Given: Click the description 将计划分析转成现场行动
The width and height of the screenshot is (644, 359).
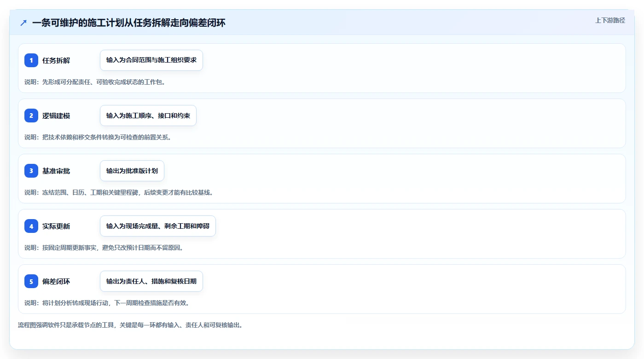Looking at the screenshot, I should pos(107,303).
